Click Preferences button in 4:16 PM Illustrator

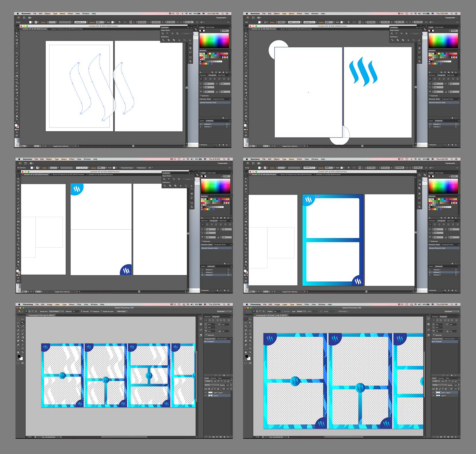tap(141, 168)
